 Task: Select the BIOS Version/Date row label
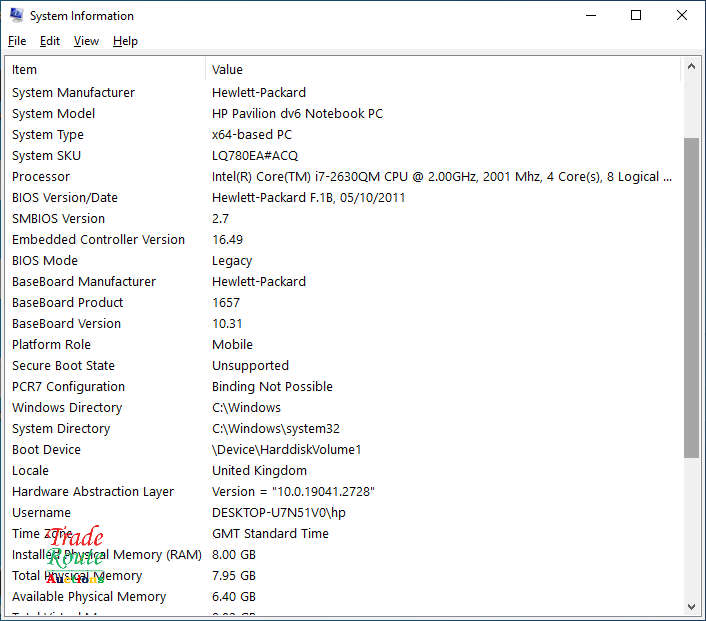pyautogui.click(x=65, y=198)
